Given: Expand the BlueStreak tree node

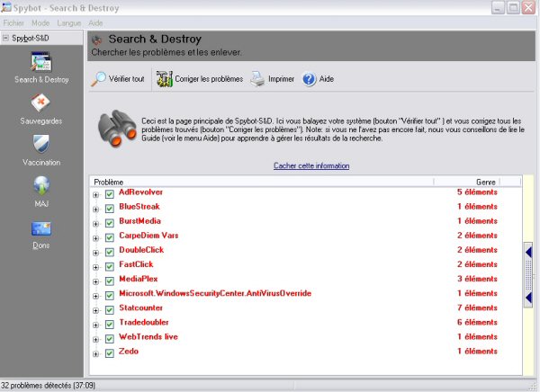Looking at the screenshot, I should [x=95, y=209].
